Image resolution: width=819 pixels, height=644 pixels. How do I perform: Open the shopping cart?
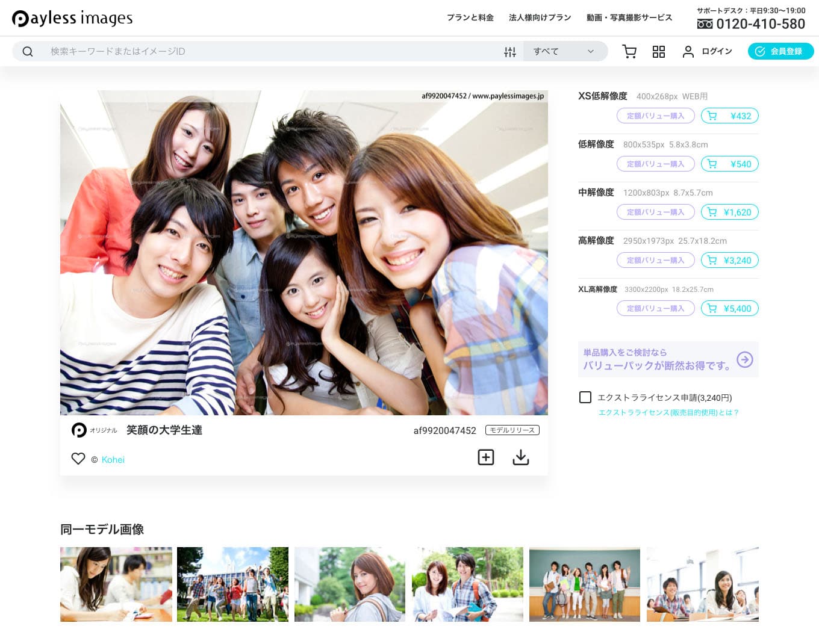(629, 52)
